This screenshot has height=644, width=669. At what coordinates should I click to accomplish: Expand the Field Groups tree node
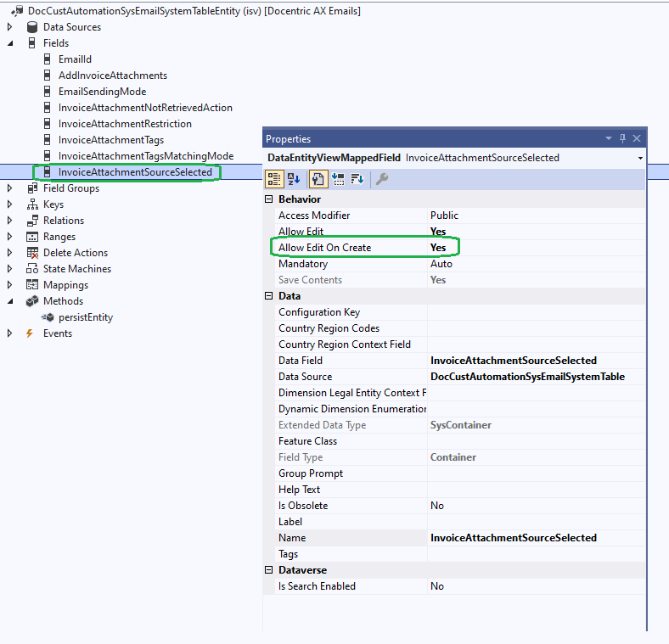click(x=10, y=188)
